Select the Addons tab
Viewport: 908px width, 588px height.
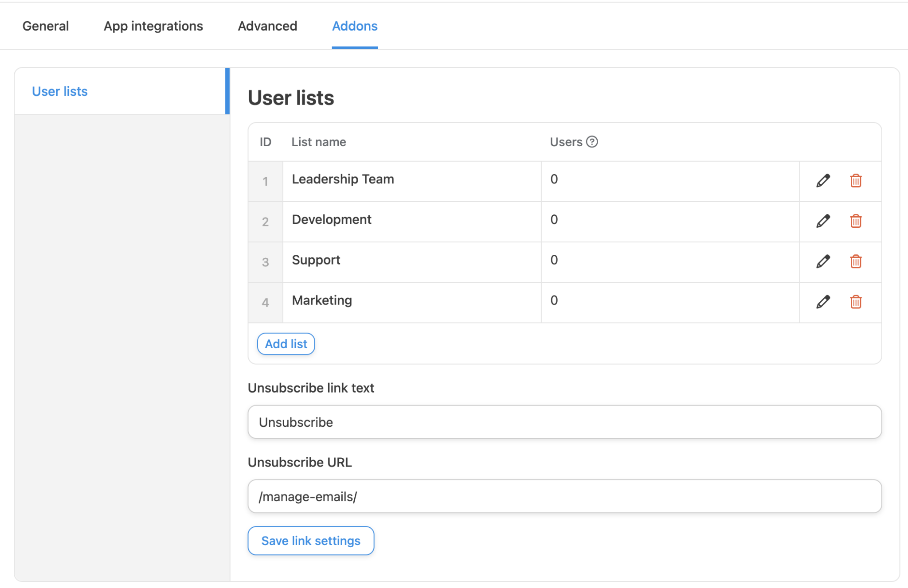click(x=354, y=26)
